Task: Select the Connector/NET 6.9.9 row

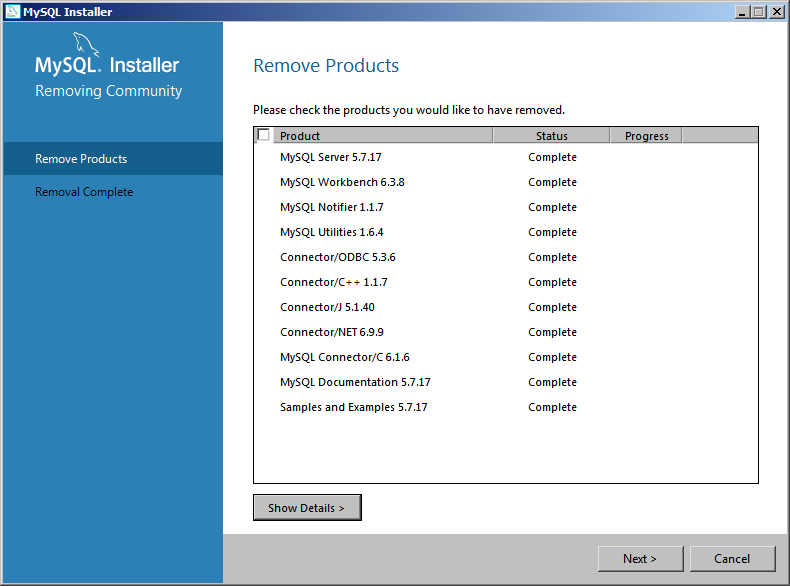Action: pos(506,332)
